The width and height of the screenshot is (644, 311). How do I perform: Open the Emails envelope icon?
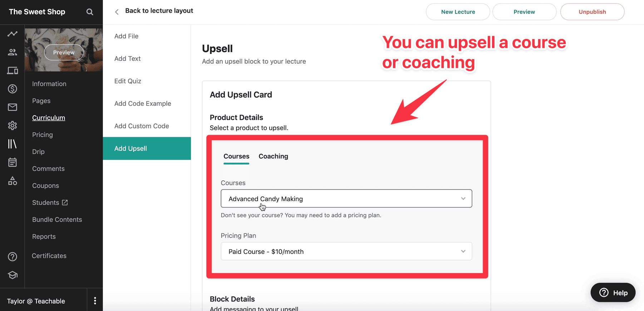(x=13, y=107)
